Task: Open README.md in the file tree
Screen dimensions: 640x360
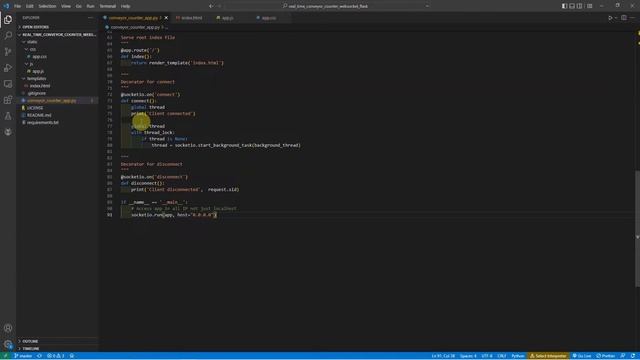Action: click(x=58, y=115)
